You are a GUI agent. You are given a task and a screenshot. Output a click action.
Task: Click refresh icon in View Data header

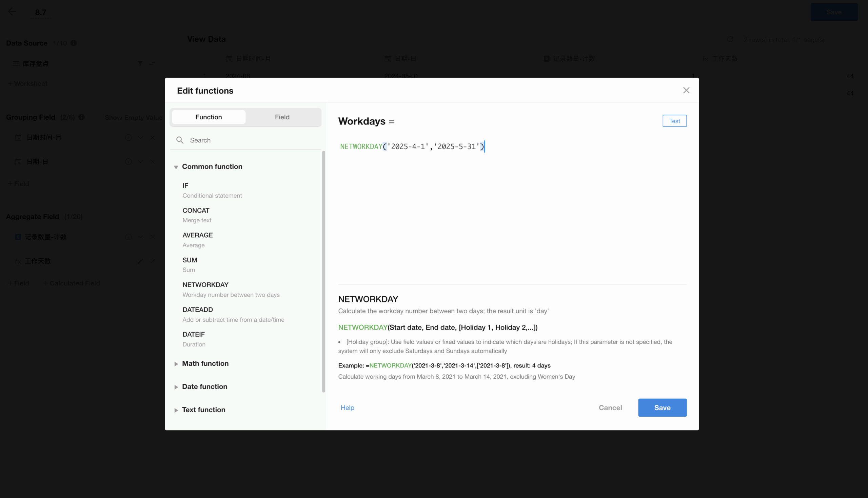[x=730, y=40]
